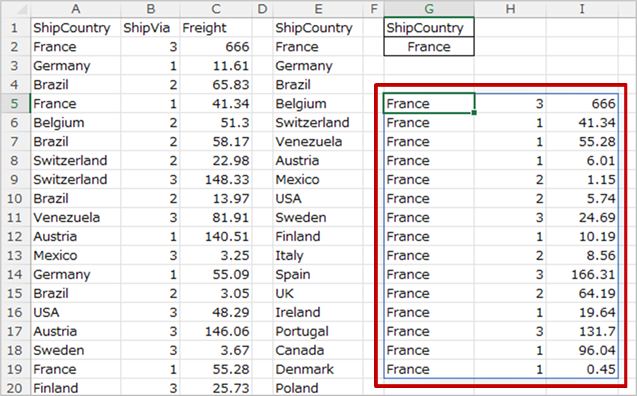
Task: Select column G header
Action: (x=429, y=9)
